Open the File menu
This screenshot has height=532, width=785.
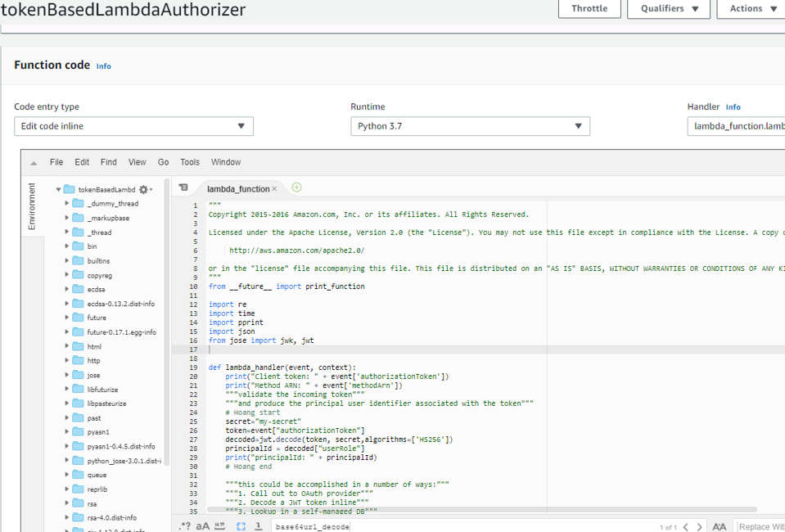(x=56, y=162)
